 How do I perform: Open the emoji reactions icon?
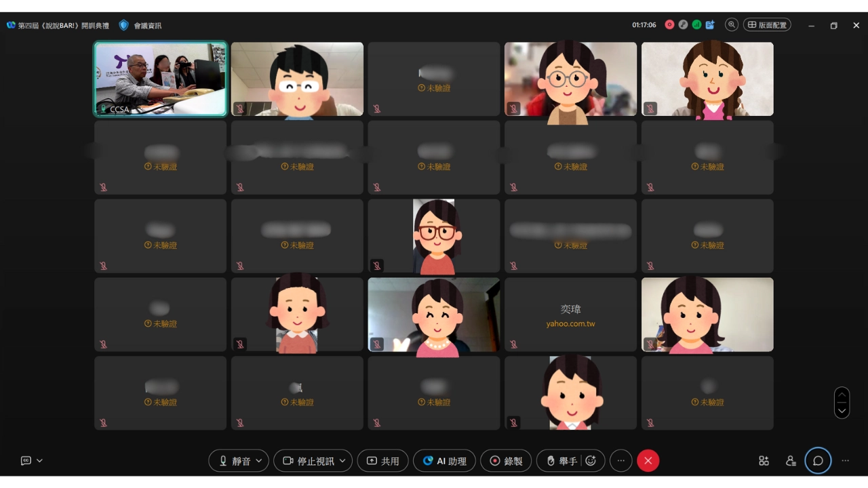(591, 461)
